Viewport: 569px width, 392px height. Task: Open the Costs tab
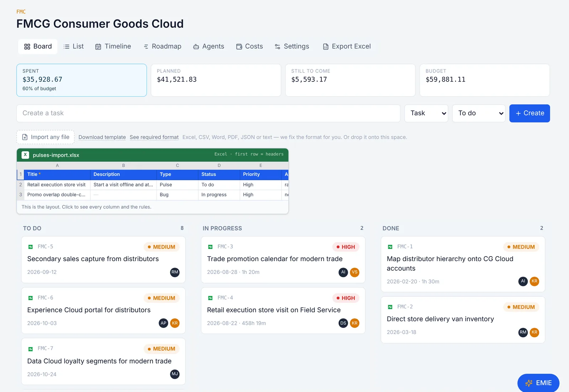click(249, 47)
